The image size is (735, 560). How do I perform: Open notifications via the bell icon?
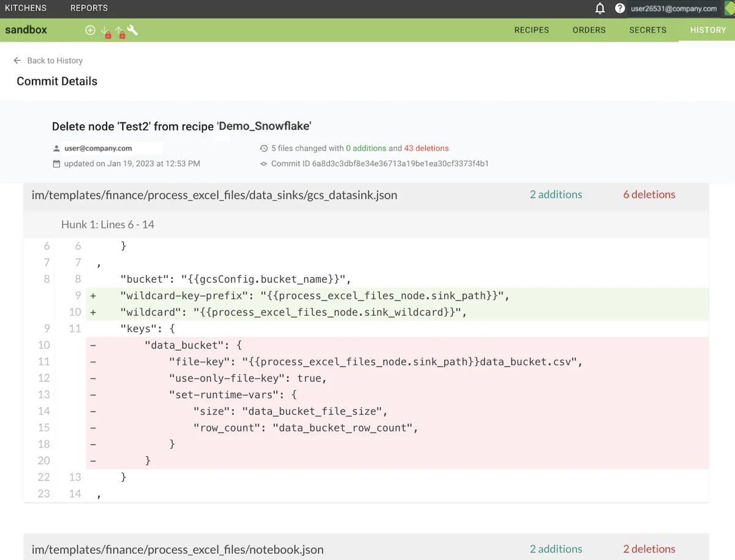600,8
